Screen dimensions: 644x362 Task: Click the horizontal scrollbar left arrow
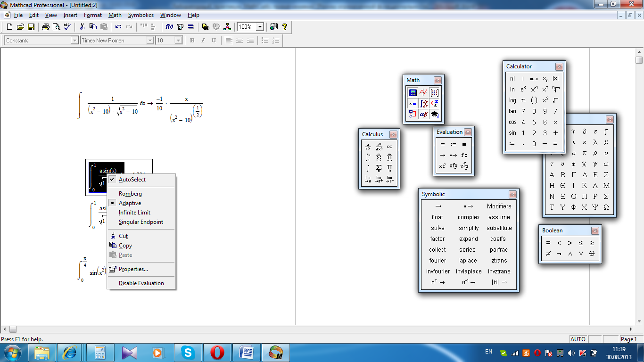5,329
